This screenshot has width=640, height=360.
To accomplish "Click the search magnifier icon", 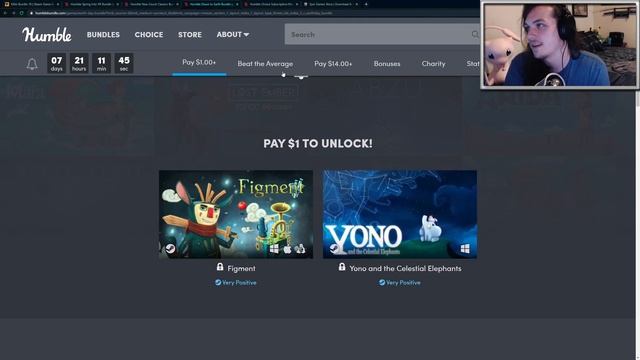I will coord(475,34).
